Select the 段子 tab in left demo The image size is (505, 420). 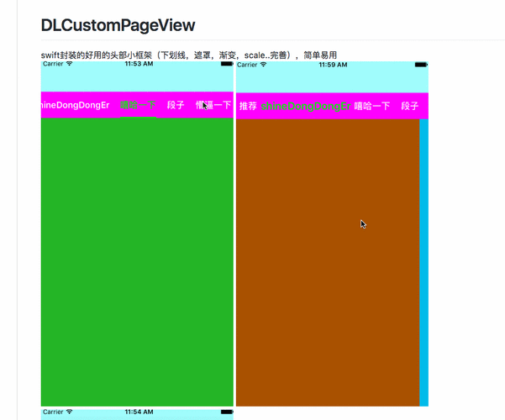coord(176,105)
